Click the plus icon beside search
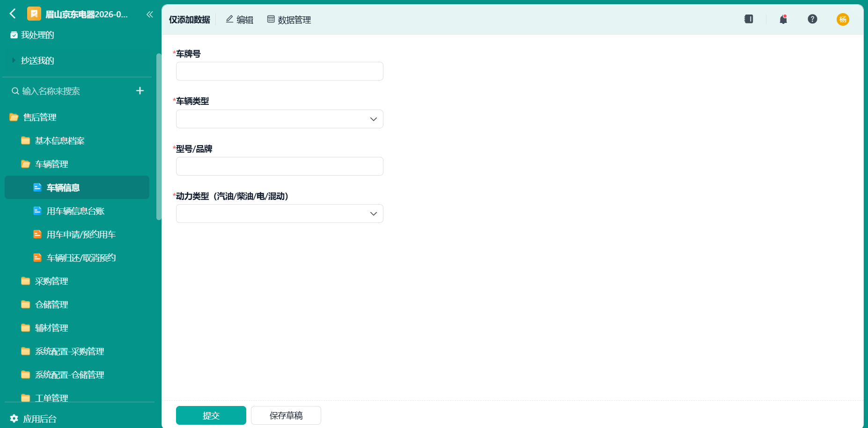Image resolution: width=868 pixels, height=428 pixels. tap(140, 91)
